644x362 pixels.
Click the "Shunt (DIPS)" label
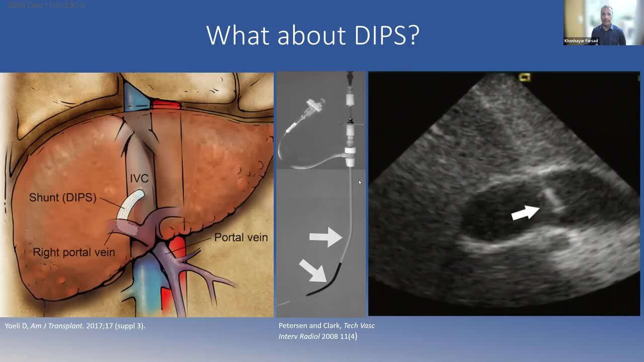click(62, 198)
